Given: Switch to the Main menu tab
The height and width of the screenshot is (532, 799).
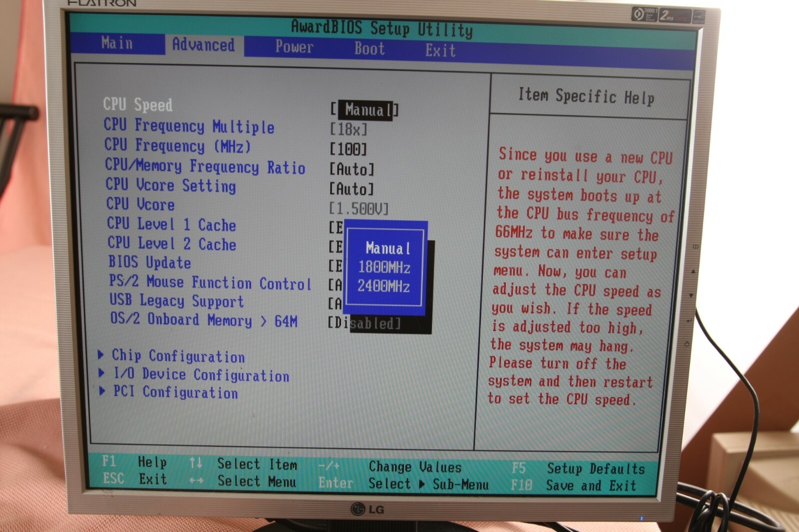Looking at the screenshot, I should tap(117, 43).
